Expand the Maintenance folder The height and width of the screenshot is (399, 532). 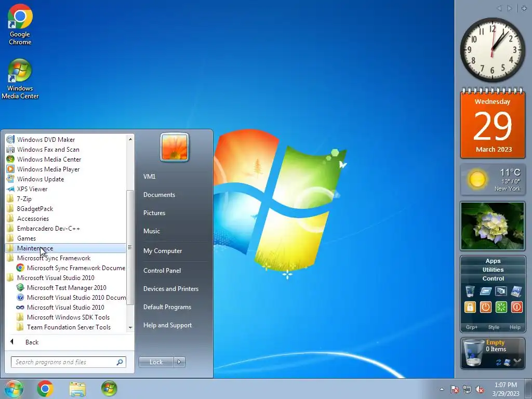click(x=65, y=248)
